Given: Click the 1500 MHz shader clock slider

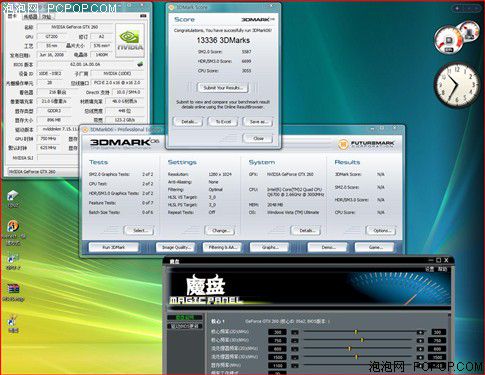Looking at the screenshot, I should tap(357, 357).
